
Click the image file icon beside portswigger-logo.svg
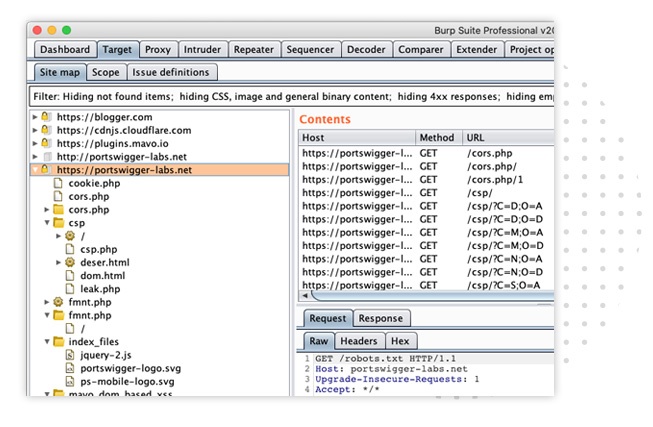tap(70, 368)
